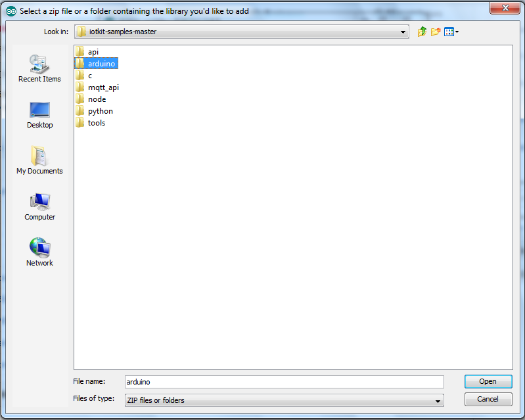525x420 pixels.
Task: Expand the Files of type dropdown
Action: coord(438,401)
